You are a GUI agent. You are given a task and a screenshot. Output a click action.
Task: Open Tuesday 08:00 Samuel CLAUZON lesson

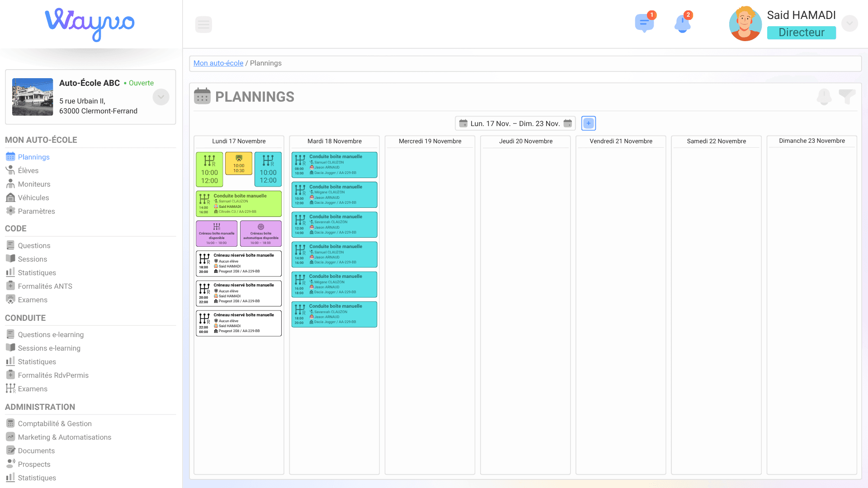click(334, 165)
